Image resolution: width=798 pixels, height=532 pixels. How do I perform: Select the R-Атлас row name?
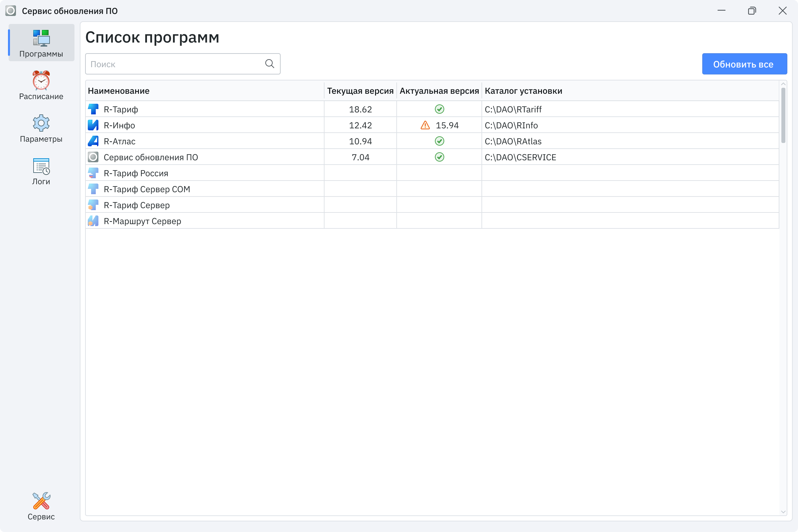119,142
